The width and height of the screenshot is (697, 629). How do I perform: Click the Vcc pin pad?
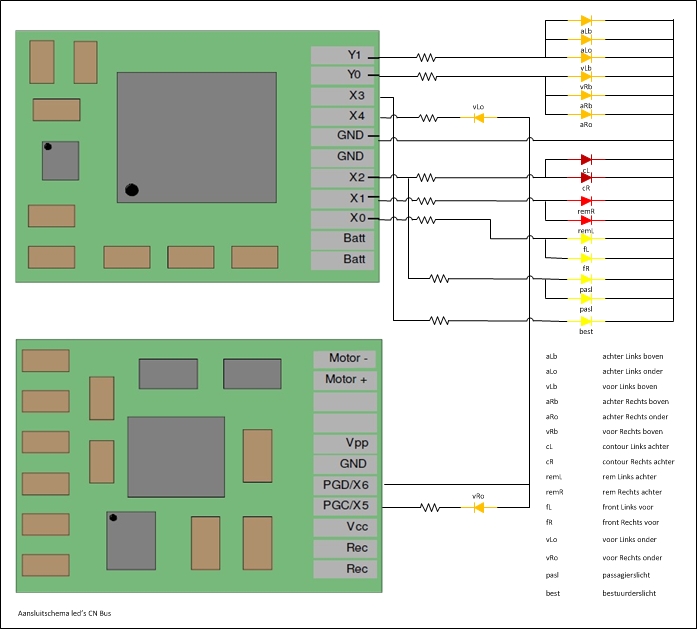click(345, 527)
